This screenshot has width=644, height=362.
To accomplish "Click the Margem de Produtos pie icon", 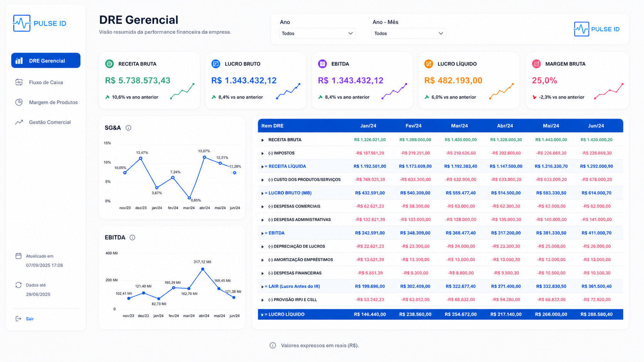I will click(19, 102).
